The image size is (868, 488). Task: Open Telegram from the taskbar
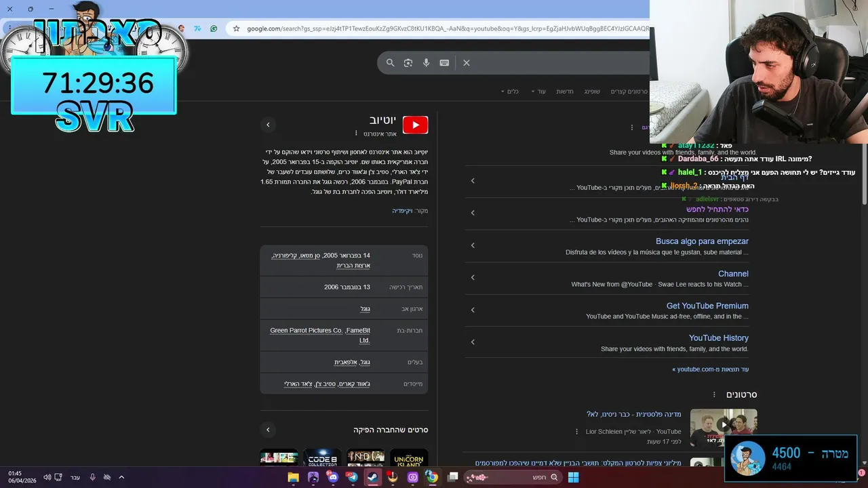pos(352,477)
